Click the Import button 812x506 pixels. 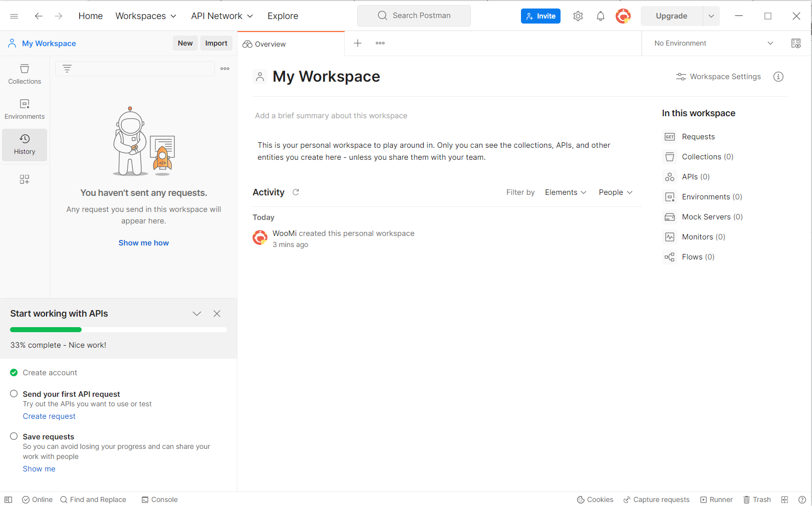[x=216, y=43]
